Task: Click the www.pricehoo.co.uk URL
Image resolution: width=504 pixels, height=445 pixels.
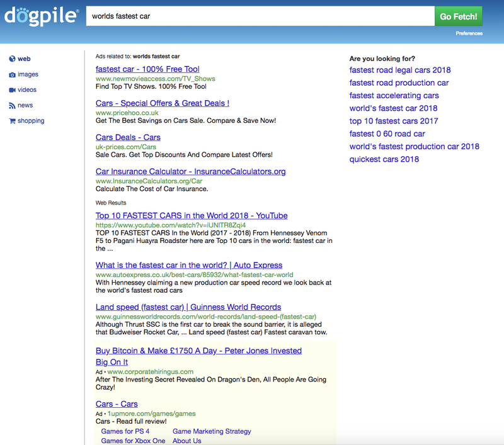Action: (127, 113)
